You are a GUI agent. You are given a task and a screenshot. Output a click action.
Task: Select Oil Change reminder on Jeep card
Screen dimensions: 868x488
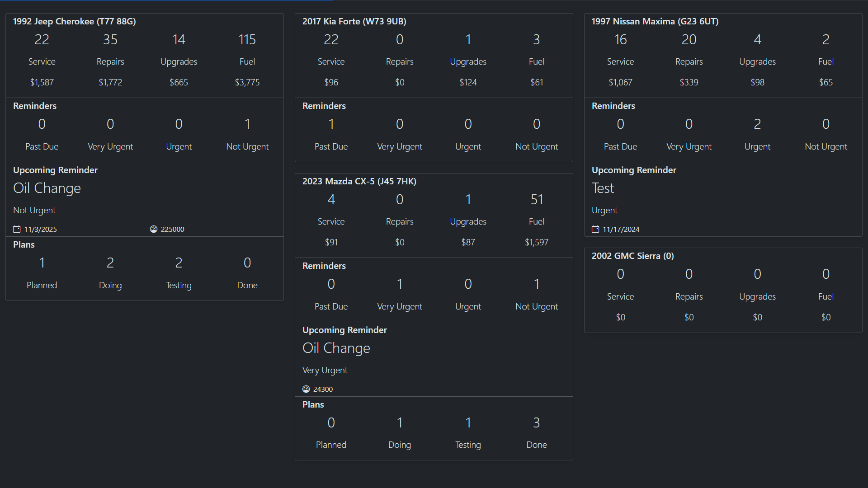click(47, 188)
